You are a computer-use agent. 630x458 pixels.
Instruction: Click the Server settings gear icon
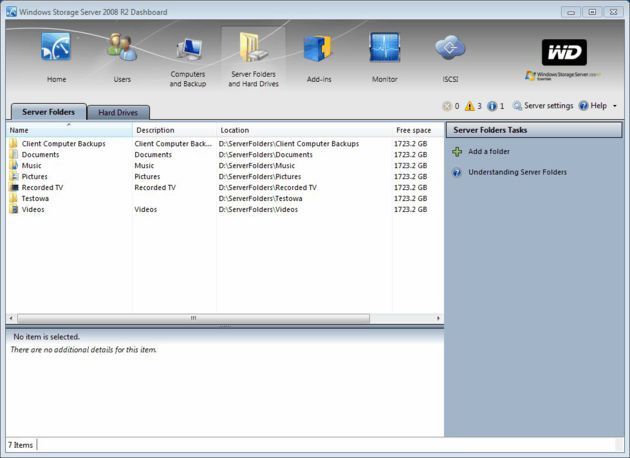[517, 106]
